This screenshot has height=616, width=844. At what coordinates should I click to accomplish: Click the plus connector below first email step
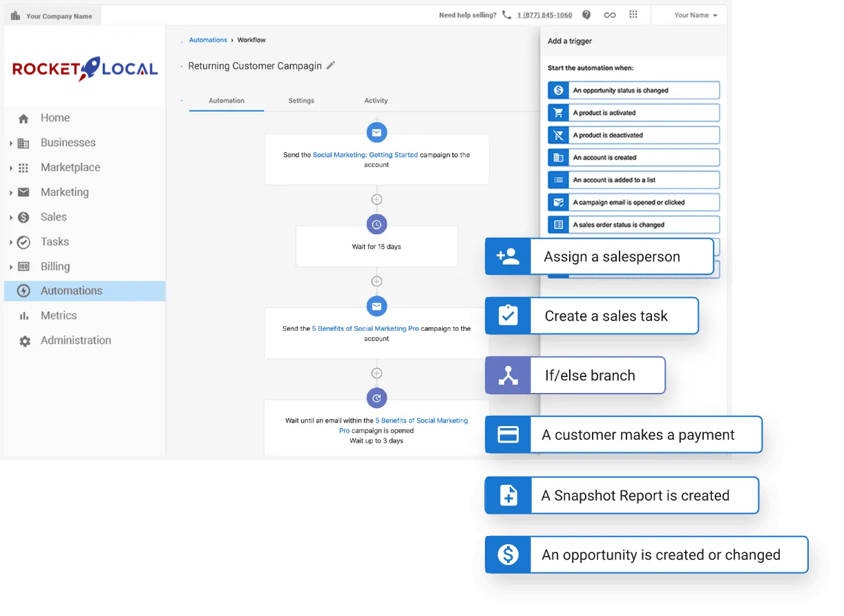(x=376, y=200)
